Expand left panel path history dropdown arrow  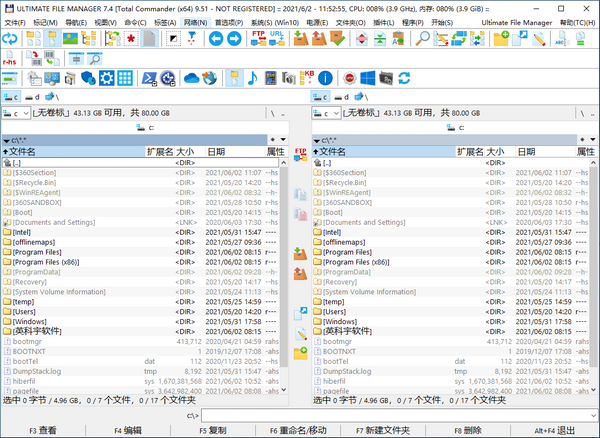(286, 141)
